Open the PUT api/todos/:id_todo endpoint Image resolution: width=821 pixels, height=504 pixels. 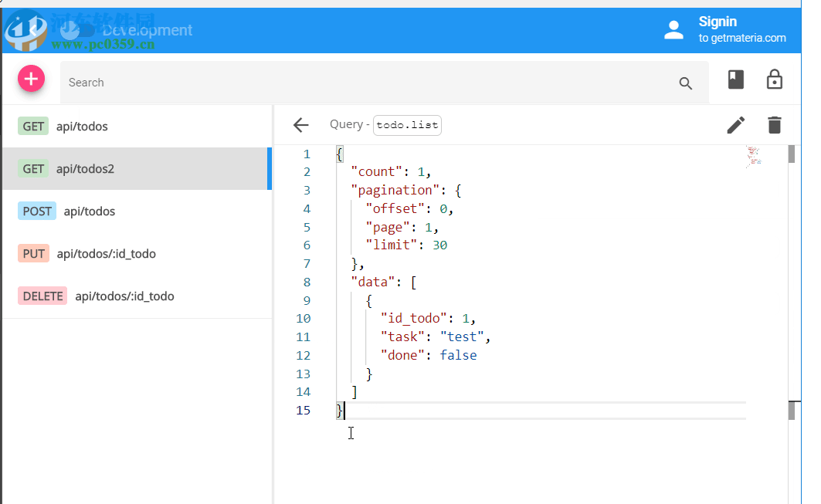coord(106,254)
